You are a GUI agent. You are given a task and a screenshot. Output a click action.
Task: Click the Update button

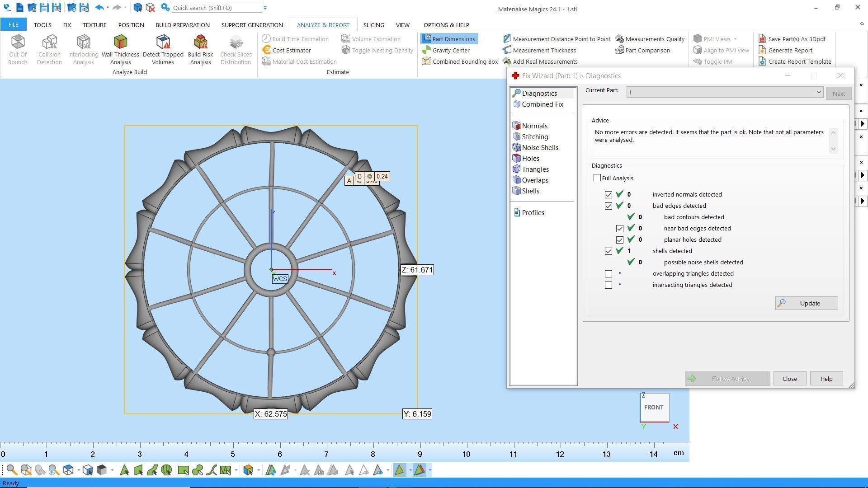[x=807, y=303]
